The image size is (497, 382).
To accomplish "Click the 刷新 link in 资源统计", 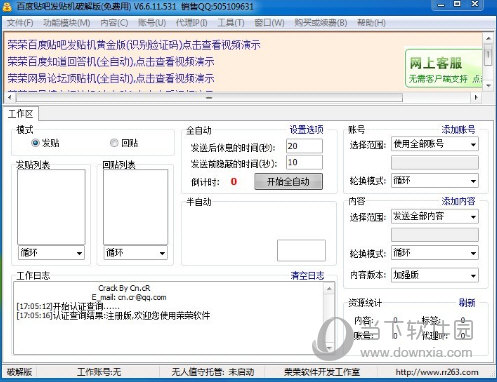I will click(x=467, y=303).
